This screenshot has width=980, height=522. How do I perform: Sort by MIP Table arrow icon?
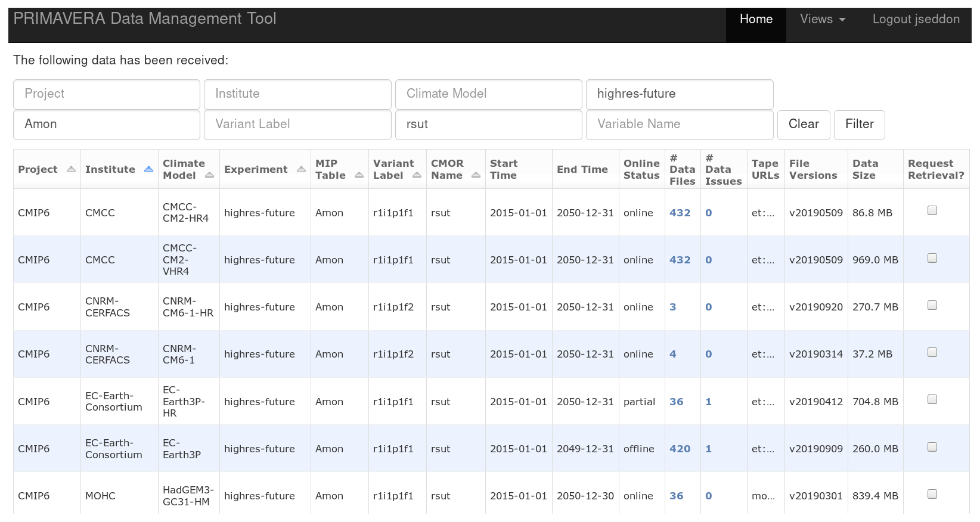tap(359, 175)
